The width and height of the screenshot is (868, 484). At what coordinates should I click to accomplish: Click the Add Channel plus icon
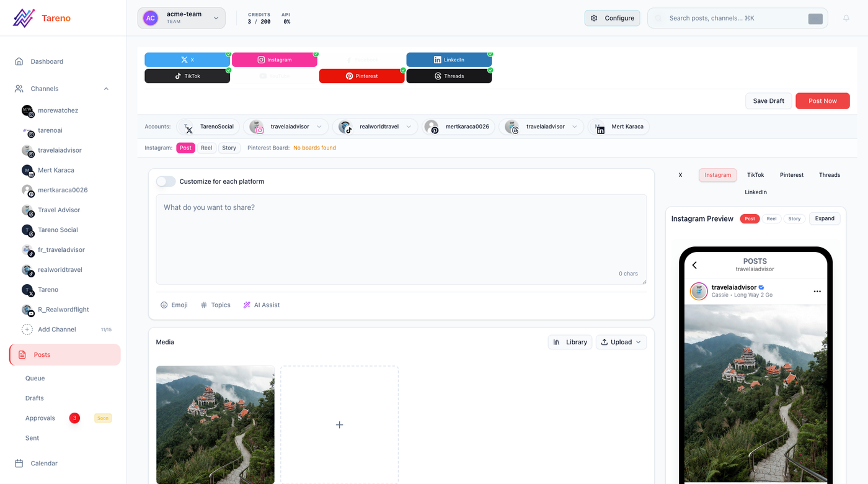pos(27,329)
